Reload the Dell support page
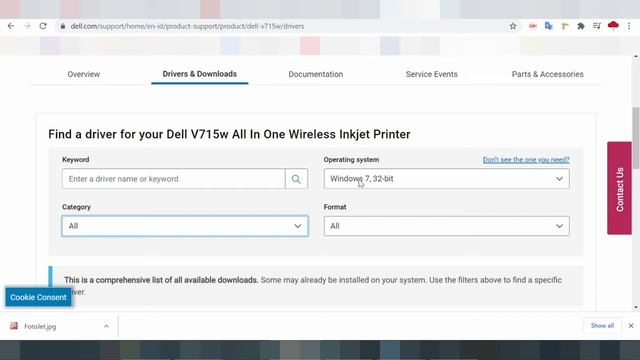Image resolution: width=640 pixels, height=360 pixels. point(43,26)
